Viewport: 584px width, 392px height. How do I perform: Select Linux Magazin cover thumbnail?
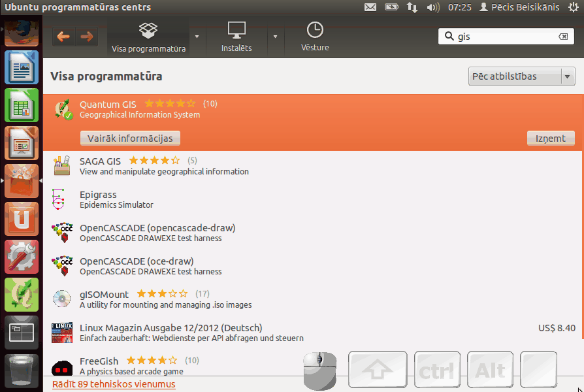pos(62,333)
